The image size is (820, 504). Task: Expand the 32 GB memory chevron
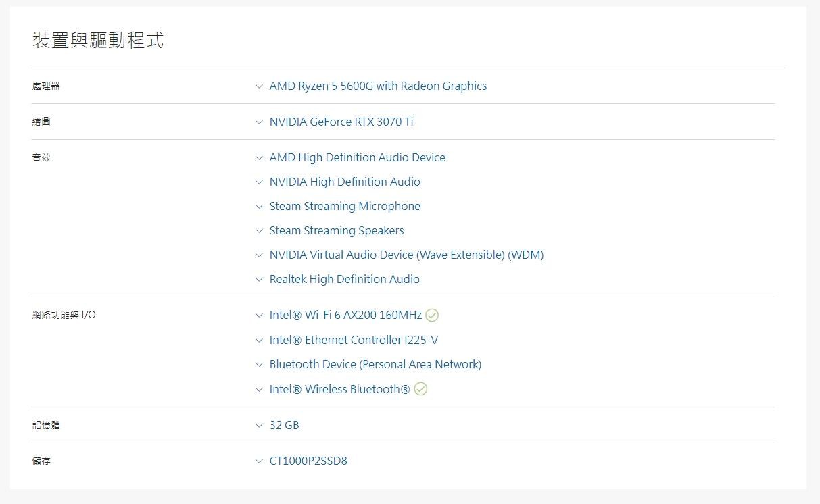click(259, 426)
